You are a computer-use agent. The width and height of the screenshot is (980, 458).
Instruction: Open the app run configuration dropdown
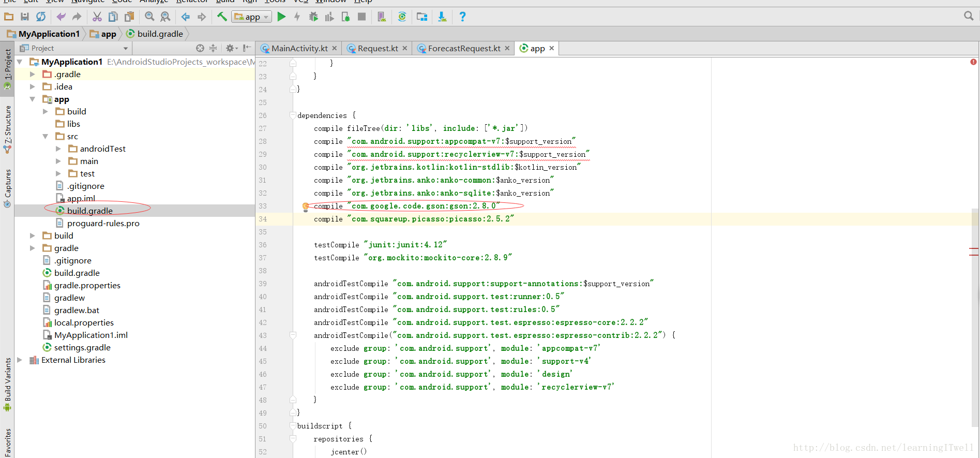point(251,17)
